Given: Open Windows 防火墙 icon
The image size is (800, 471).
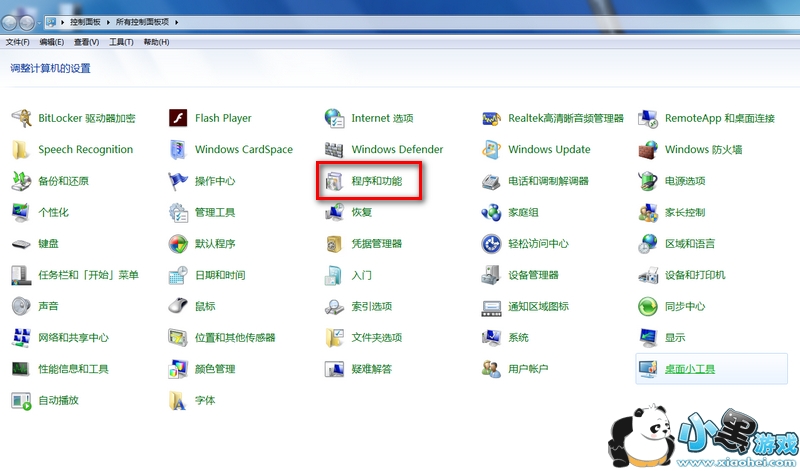Looking at the screenshot, I should 648,150.
